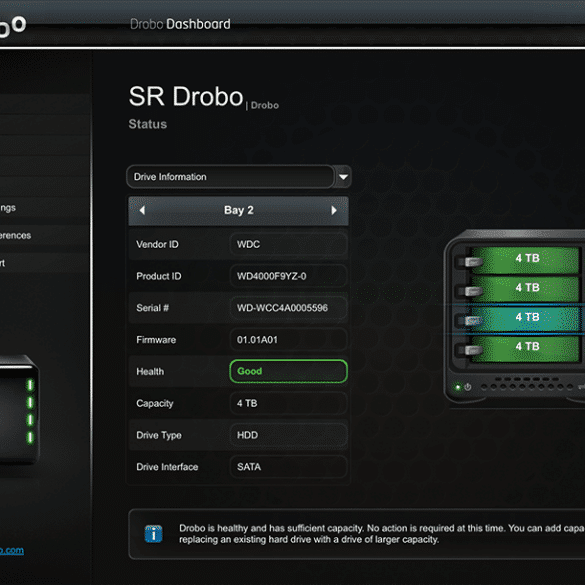Click the Firmware value 01.01A01
This screenshot has height=585, width=585.
288,340
